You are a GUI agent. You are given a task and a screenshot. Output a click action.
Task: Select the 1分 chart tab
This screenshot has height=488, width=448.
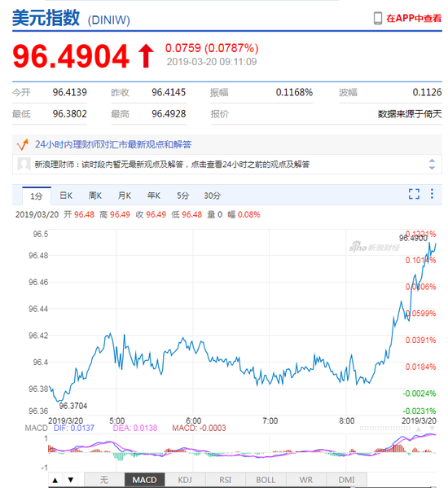[x=37, y=196]
